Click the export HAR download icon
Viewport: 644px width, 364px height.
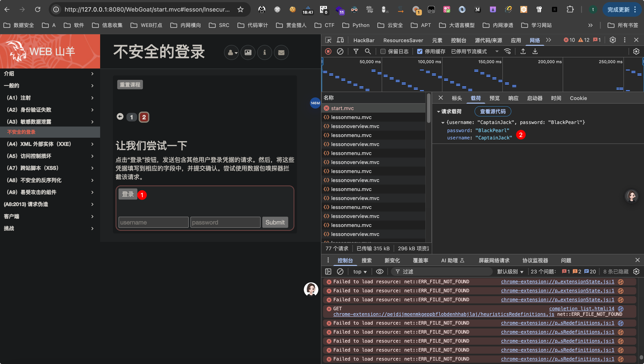tap(535, 52)
